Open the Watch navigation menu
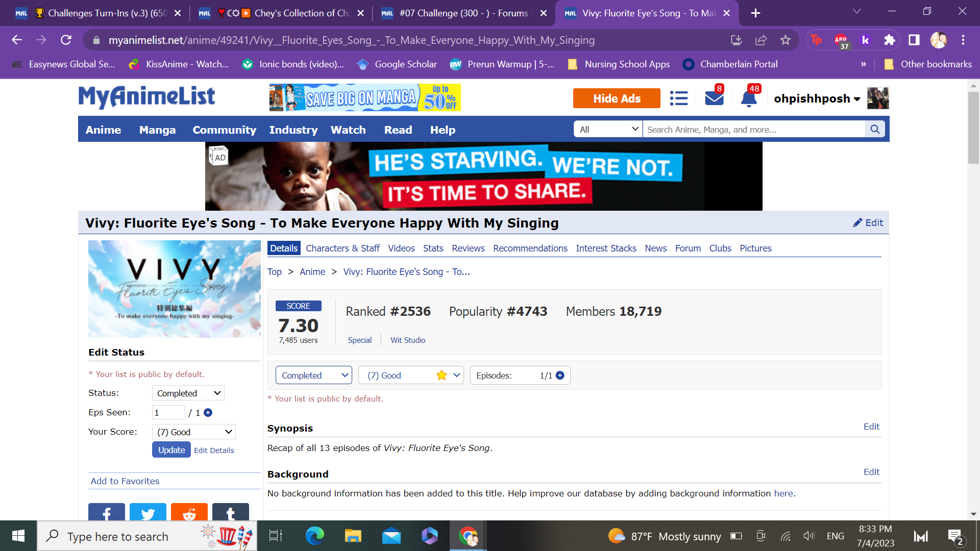 click(349, 130)
